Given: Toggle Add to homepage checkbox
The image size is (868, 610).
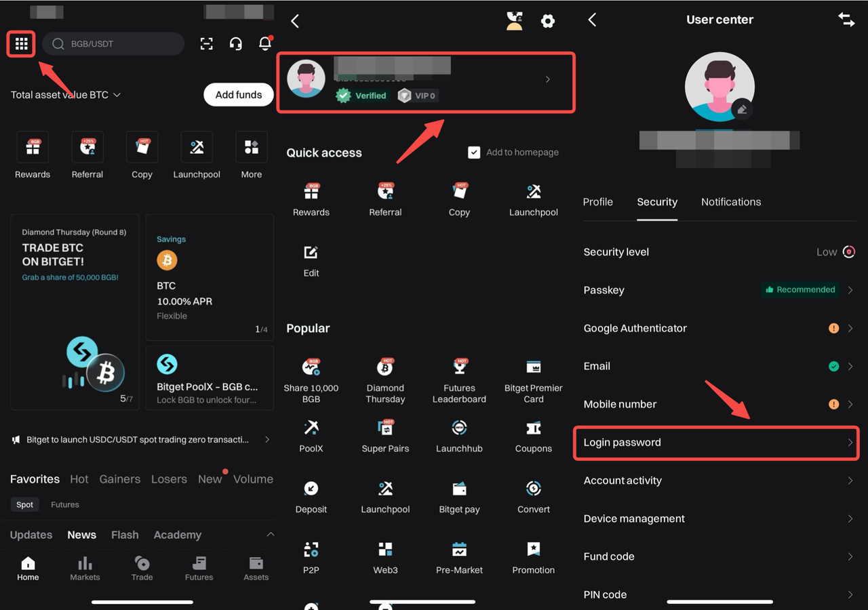Looking at the screenshot, I should click(474, 152).
